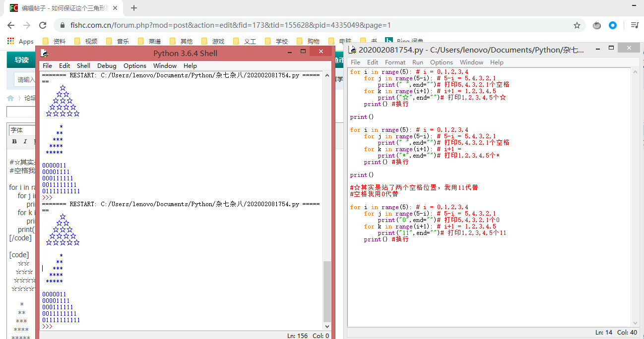This screenshot has width=644, height=339.
Task: Click the browser back arrow
Action: click(x=11, y=25)
